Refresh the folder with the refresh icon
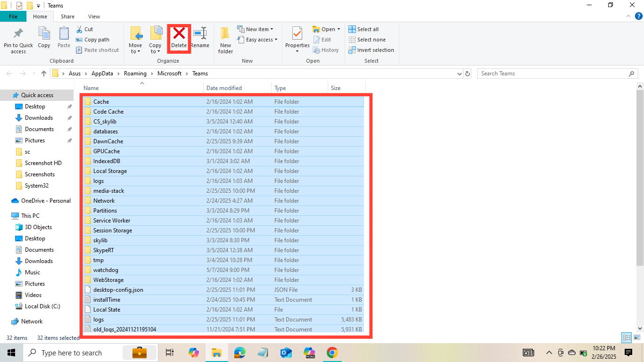Viewport: 644px width, 362px height. pyautogui.click(x=467, y=74)
